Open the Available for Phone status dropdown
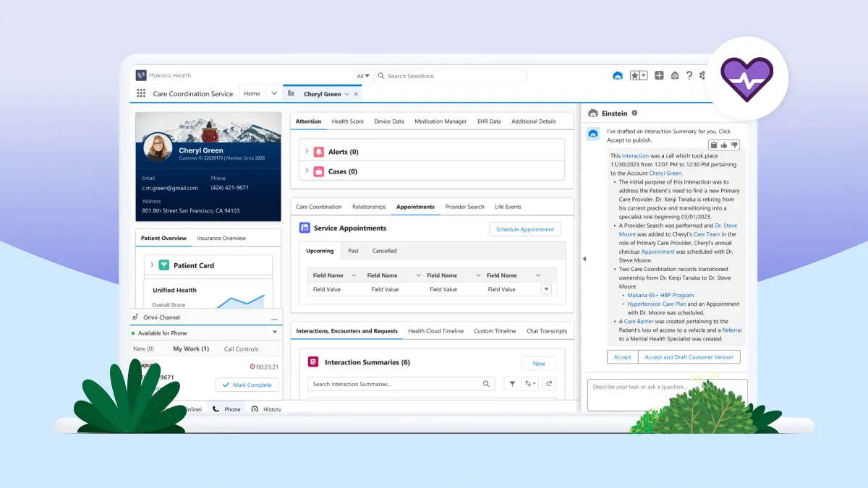Screen dimensions: 868x488 tap(275, 333)
